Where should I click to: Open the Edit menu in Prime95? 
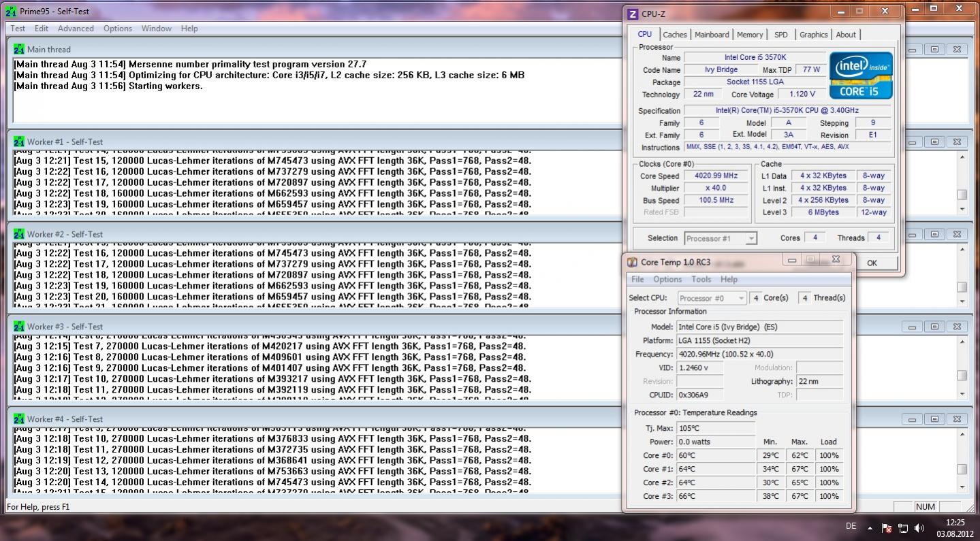point(42,29)
